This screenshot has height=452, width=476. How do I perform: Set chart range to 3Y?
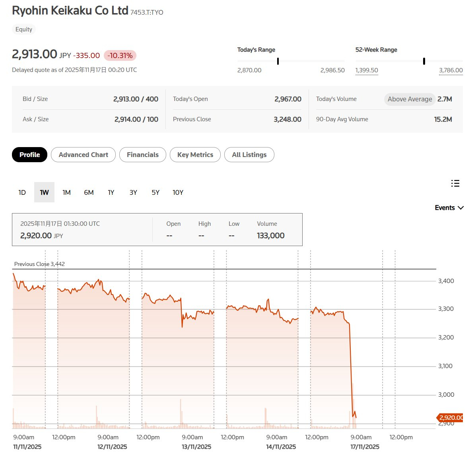tap(133, 192)
